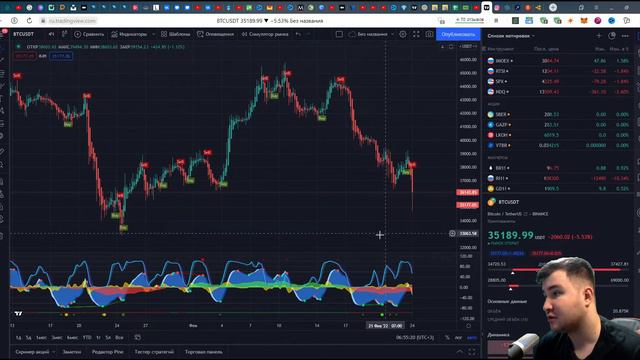Open the chart layout selector square icon
This screenshot has width=640, height=360.
tap(339, 34)
